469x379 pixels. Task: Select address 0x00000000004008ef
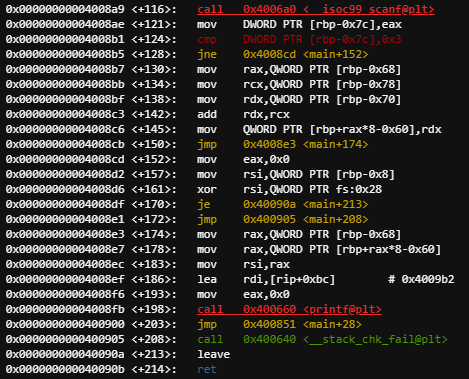click(65, 279)
